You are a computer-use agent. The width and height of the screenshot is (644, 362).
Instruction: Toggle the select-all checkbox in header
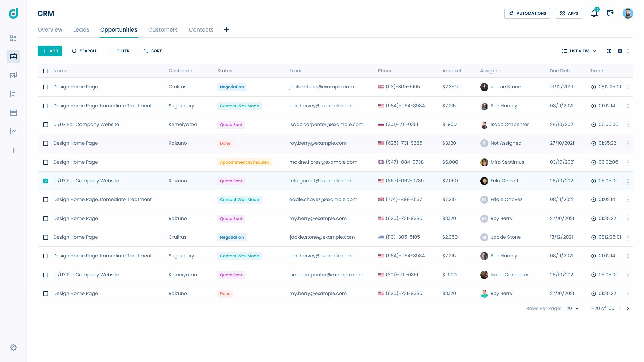tap(46, 71)
